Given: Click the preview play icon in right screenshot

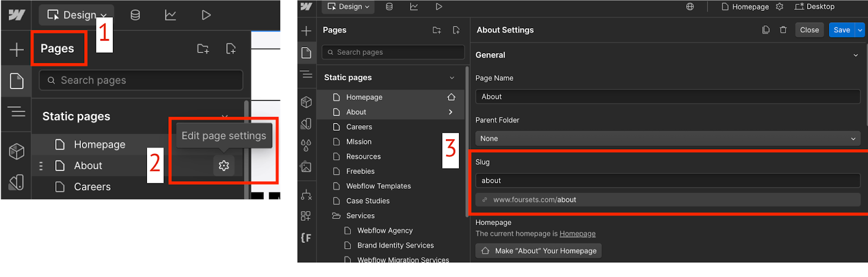Looking at the screenshot, I should [439, 7].
